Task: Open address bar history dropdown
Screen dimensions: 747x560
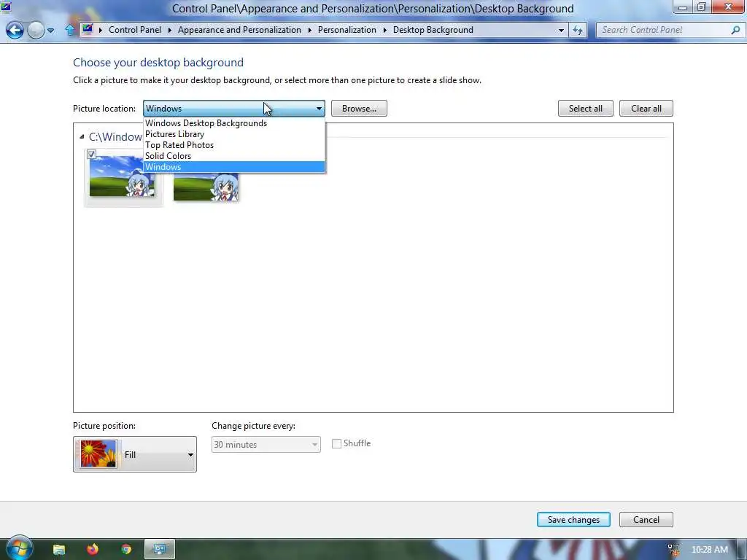Action: tap(561, 31)
